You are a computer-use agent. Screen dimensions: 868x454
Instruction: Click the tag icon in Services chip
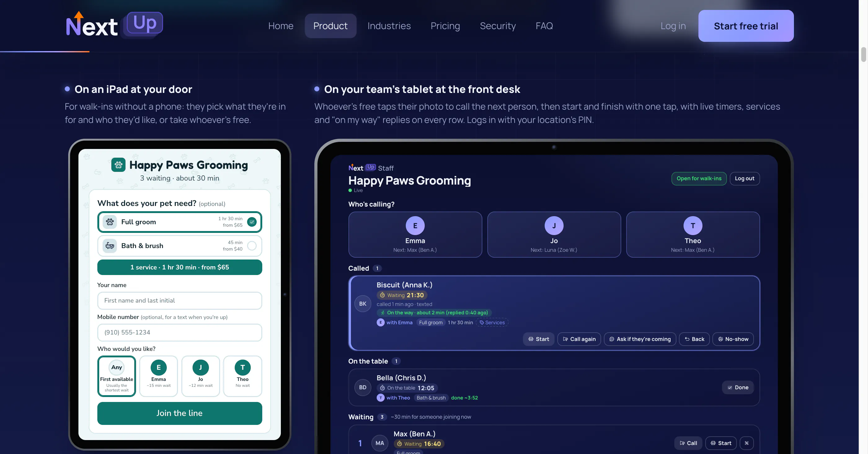(x=481, y=322)
